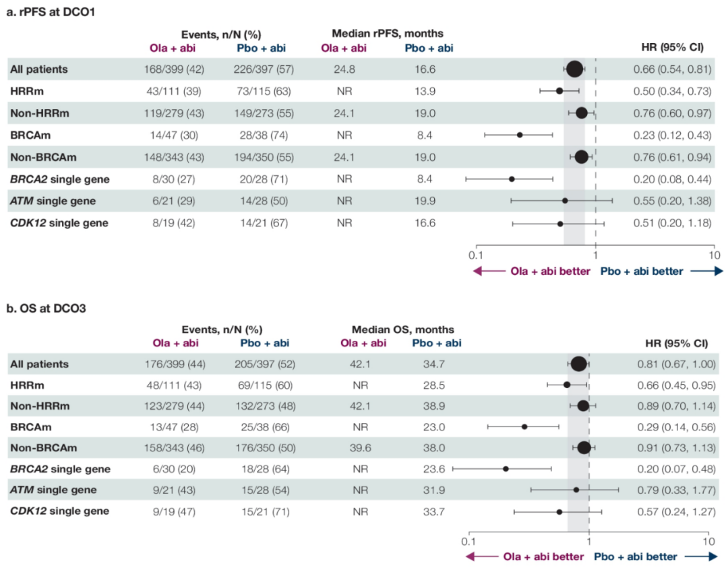
Task: Click the All patients dot in rPFS plot
Action: point(574,69)
